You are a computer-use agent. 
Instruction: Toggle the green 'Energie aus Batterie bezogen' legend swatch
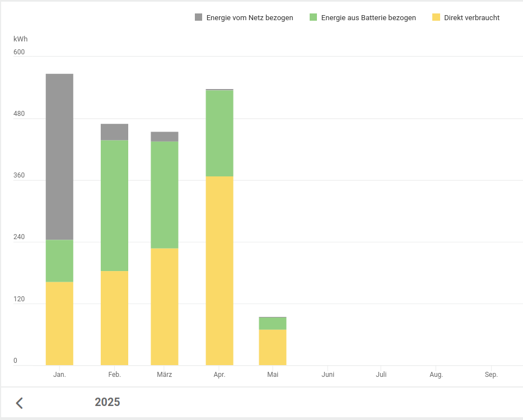click(314, 17)
